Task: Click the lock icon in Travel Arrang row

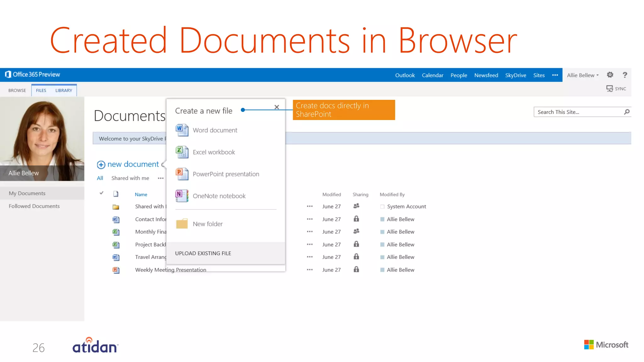Action: pyautogui.click(x=356, y=257)
